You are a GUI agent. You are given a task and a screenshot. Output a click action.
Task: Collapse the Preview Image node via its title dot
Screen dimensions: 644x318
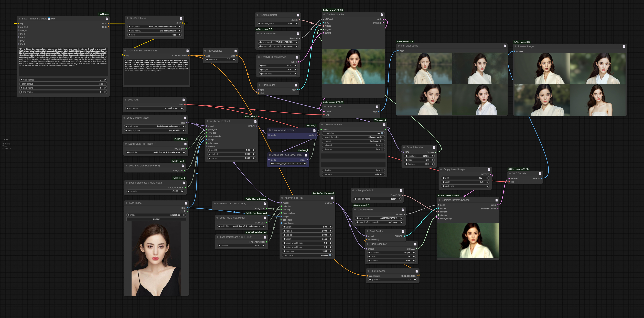click(516, 47)
